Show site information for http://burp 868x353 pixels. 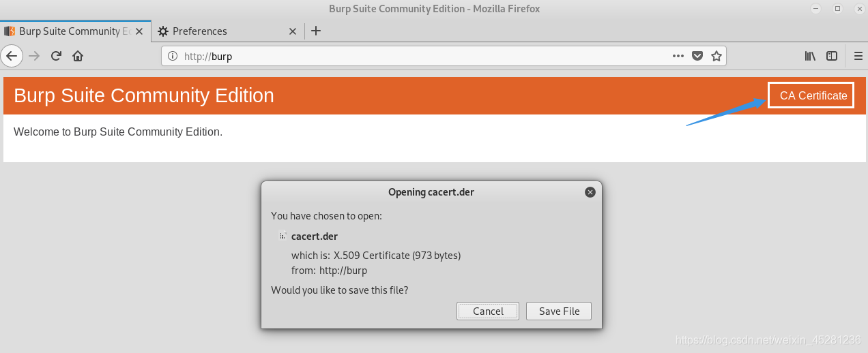pyautogui.click(x=173, y=57)
